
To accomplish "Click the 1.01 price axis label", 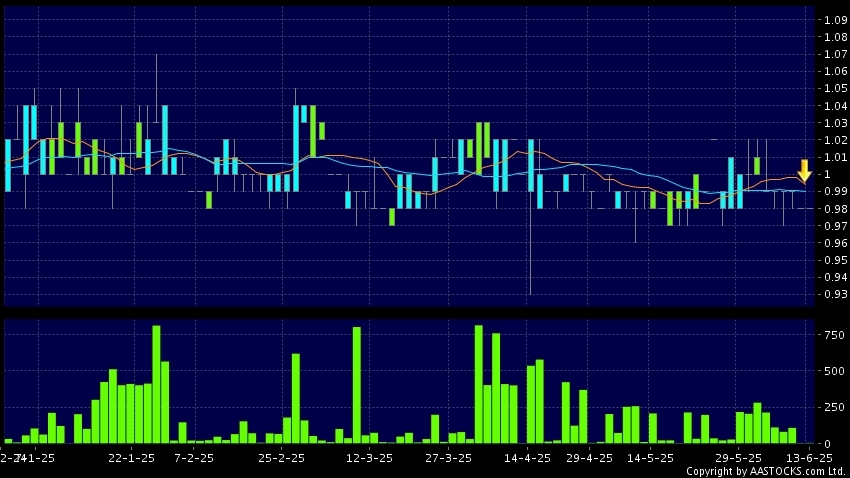I will 835,157.
